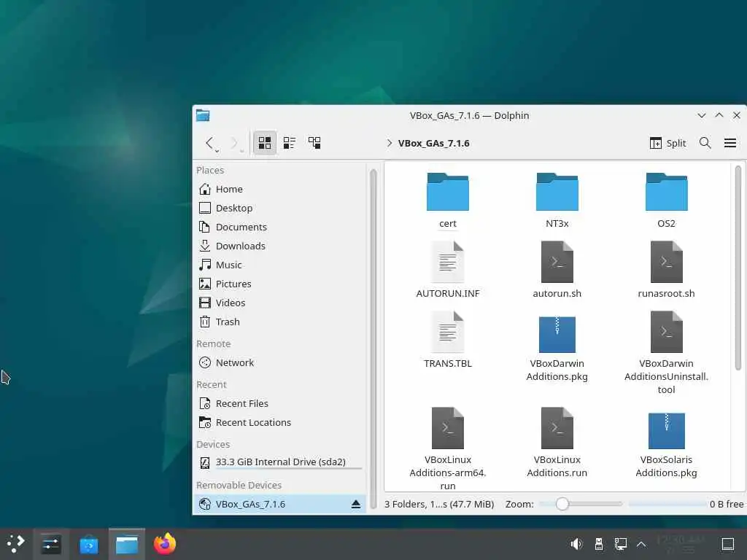Select the 33.3 GiB Internal Drive
Viewport: 747px width, 560px height.
(280, 462)
